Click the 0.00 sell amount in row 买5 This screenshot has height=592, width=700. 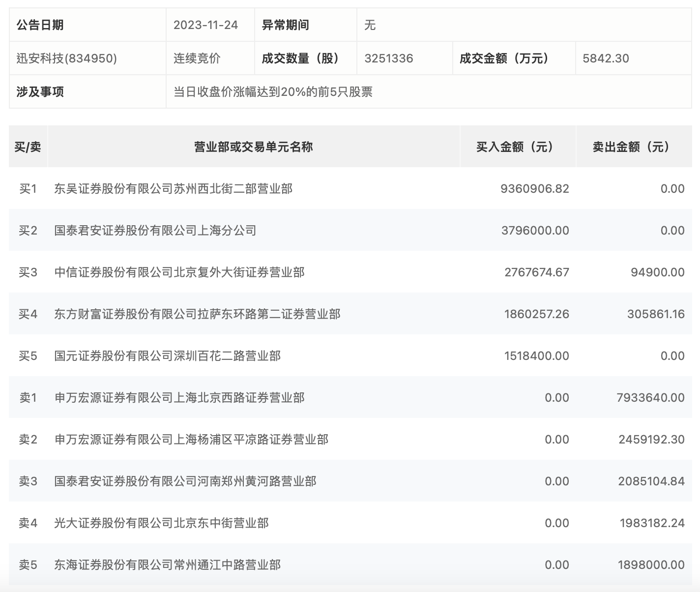(672, 355)
